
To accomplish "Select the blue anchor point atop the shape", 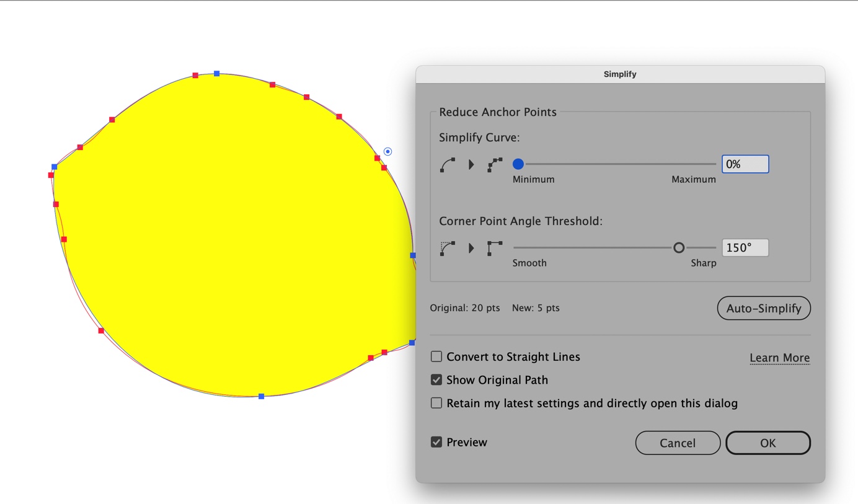I will coord(216,74).
